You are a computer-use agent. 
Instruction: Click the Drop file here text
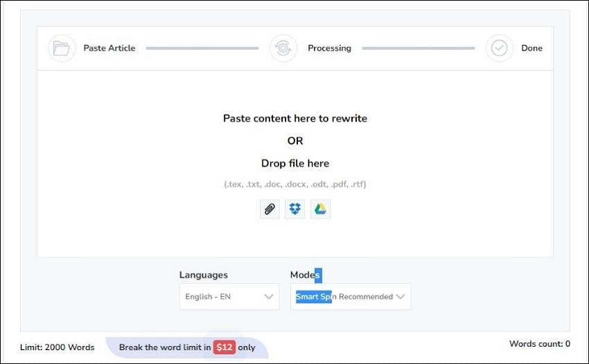(295, 163)
